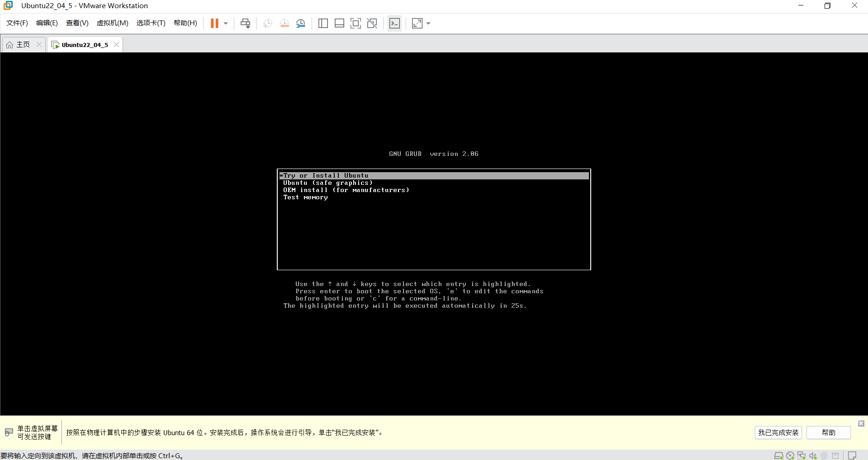Toggle the tab thumbnail bar
The width and height of the screenshot is (868, 460).
(x=339, y=23)
